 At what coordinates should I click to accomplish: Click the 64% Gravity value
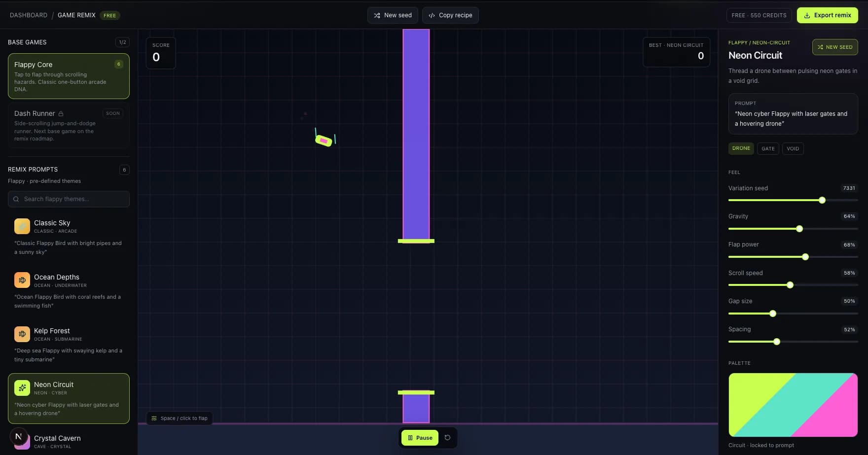849,216
